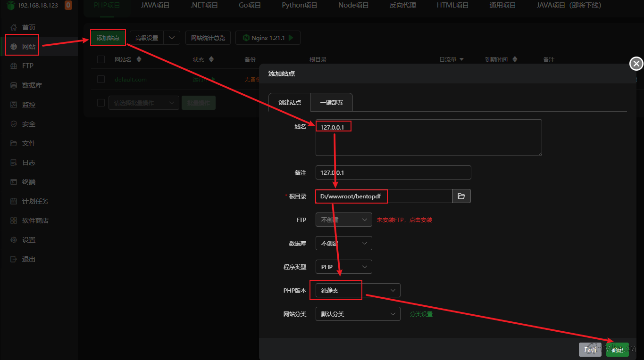The image size is (644, 360).
Task: Toggle the checkbox beside batch operation dropdown
Action: 101,103
